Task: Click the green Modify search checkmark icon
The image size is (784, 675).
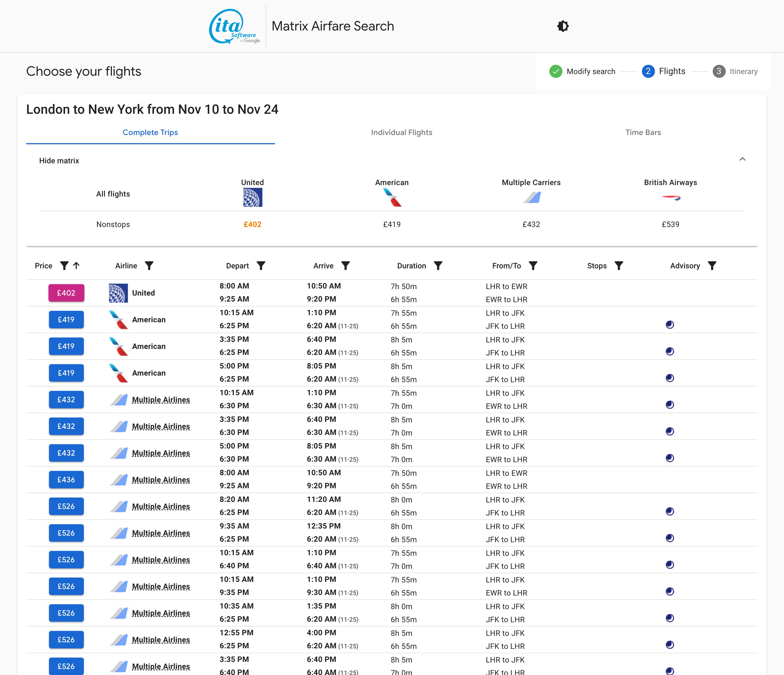Action: pos(555,71)
